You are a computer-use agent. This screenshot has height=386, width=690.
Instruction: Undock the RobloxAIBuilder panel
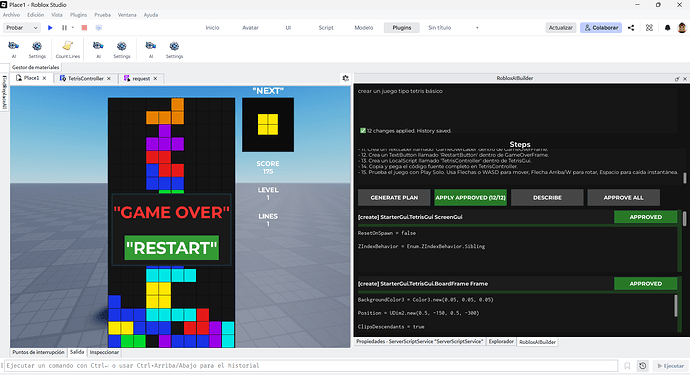click(677, 79)
